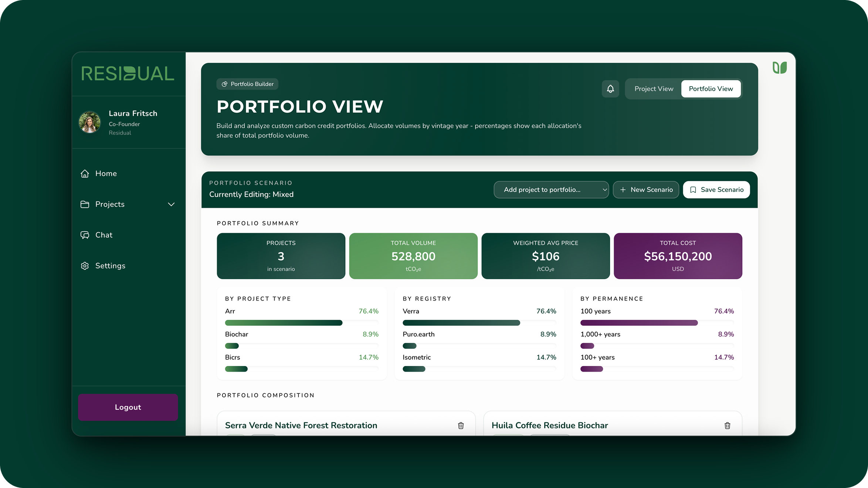
Task: Click Huila Coffee Residue Biochar title
Action: (550, 426)
